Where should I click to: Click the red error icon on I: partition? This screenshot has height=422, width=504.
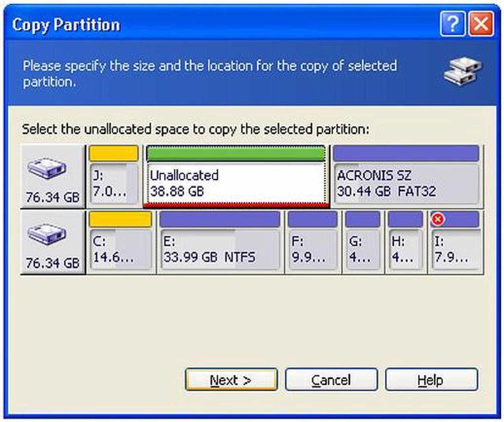(437, 219)
